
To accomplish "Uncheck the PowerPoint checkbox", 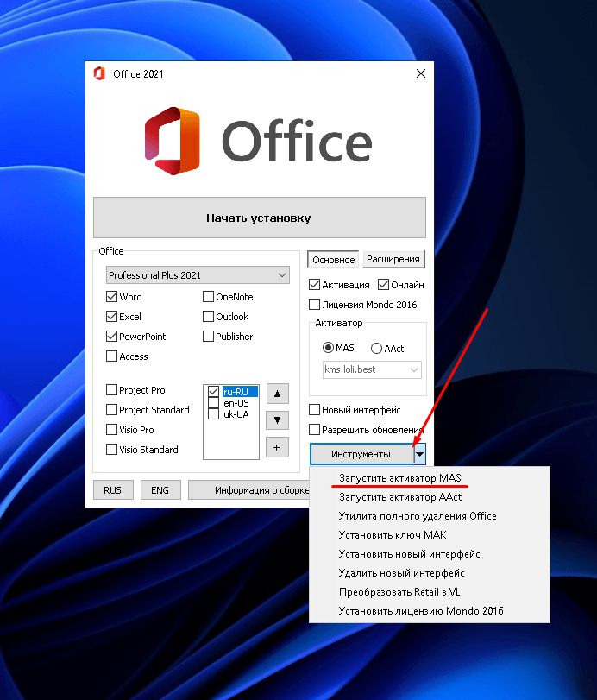I will pyautogui.click(x=111, y=336).
